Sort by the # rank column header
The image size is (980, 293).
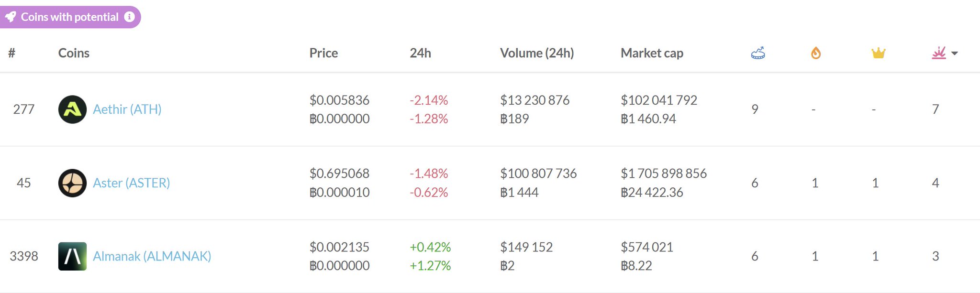click(x=11, y=53)
